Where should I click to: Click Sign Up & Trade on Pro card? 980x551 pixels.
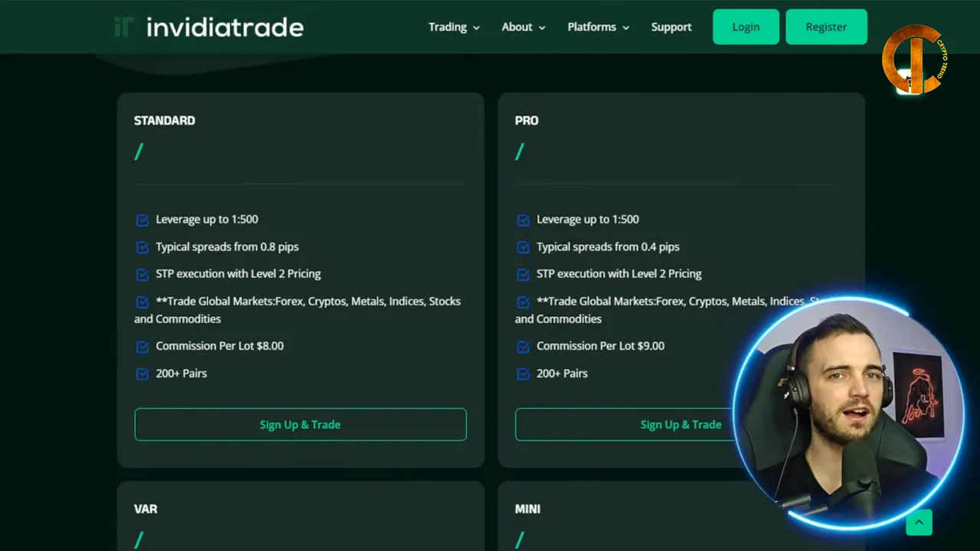coord(681,425)
